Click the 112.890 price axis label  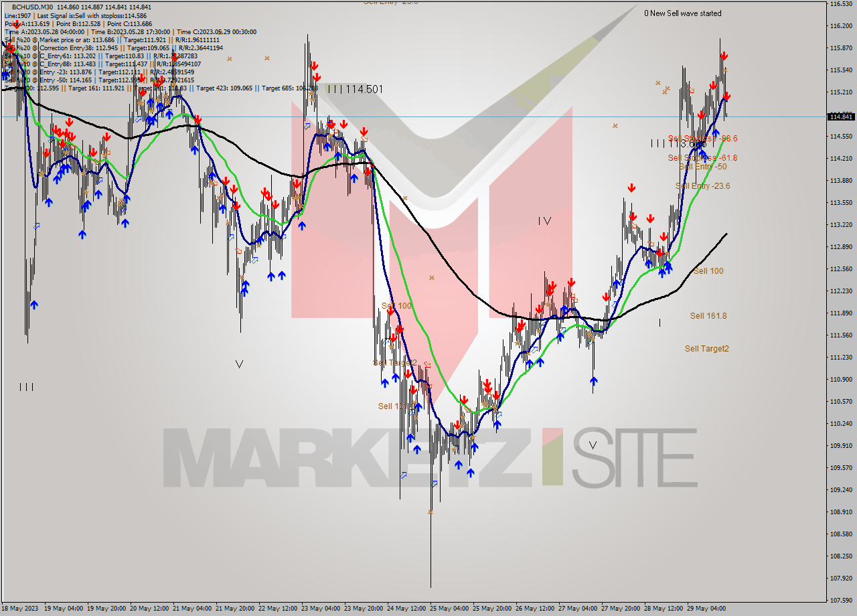point(841,247)
